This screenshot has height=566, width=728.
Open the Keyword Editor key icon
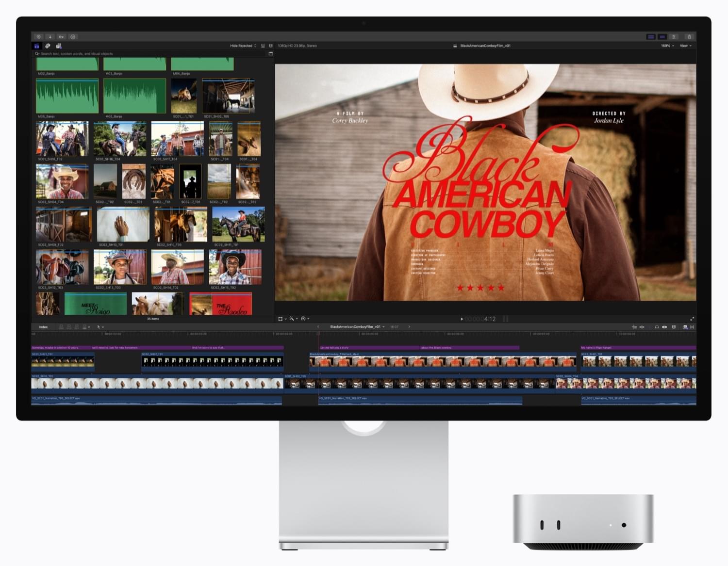(61, 36)
